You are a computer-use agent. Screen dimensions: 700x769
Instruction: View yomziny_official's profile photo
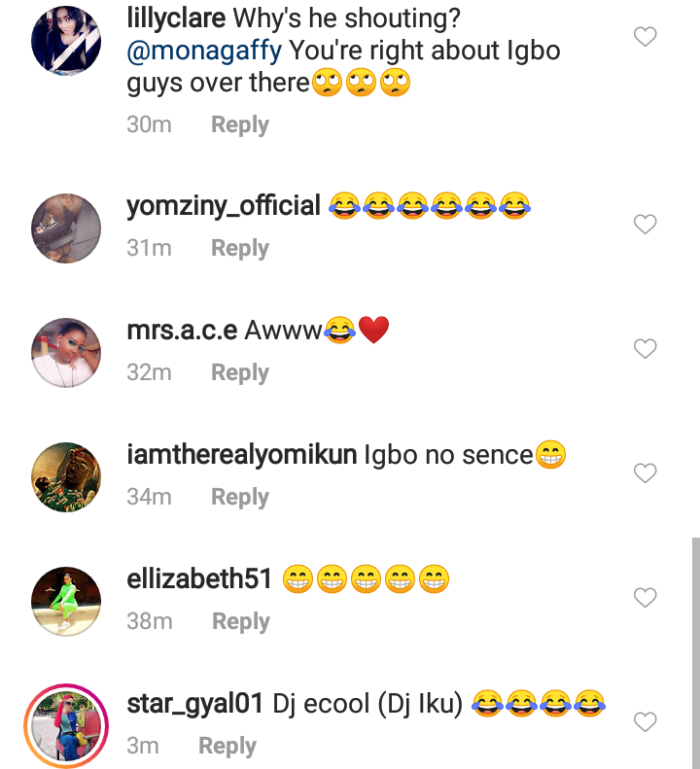(66, 227)
